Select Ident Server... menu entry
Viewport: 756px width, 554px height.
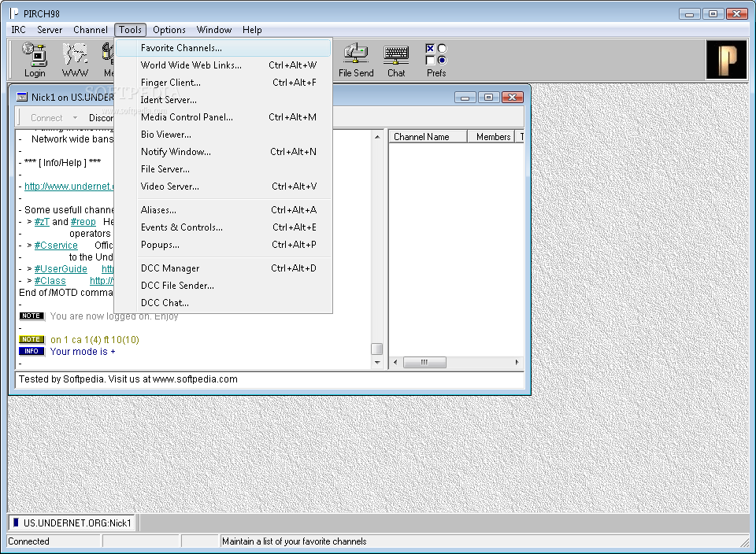click(x=223, y=100)
